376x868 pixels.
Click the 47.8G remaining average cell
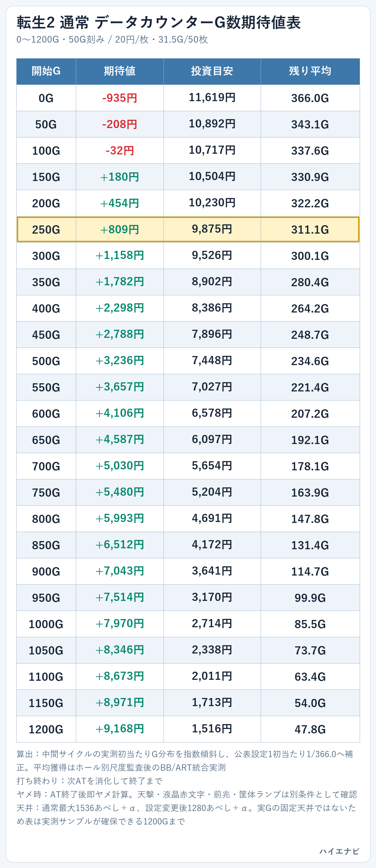click(310, 729)
